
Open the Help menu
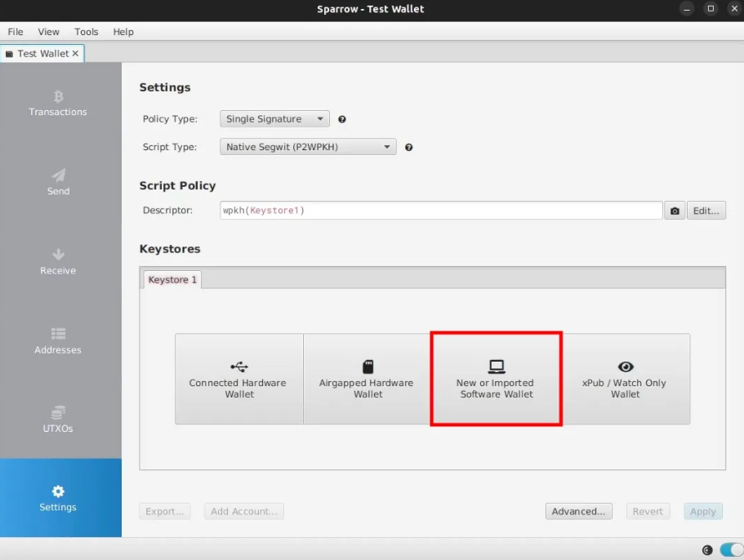(123, 32)
